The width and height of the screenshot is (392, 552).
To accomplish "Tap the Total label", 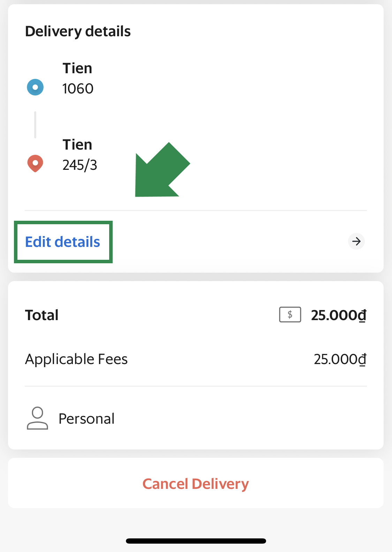I will click(42, 315).
